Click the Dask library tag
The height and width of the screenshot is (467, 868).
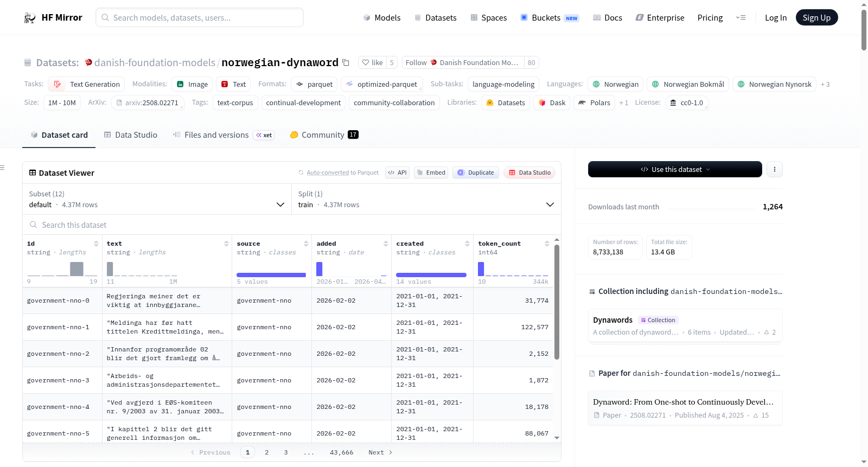point(552,103)
